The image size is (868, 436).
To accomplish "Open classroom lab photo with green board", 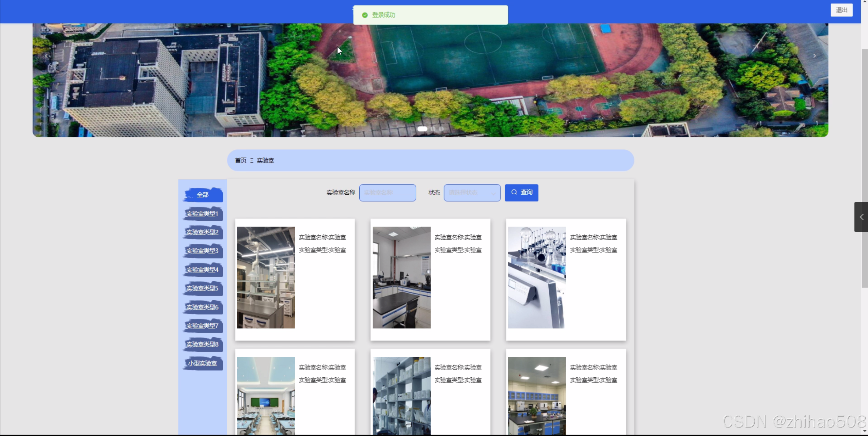I will (x=266, y=395).
